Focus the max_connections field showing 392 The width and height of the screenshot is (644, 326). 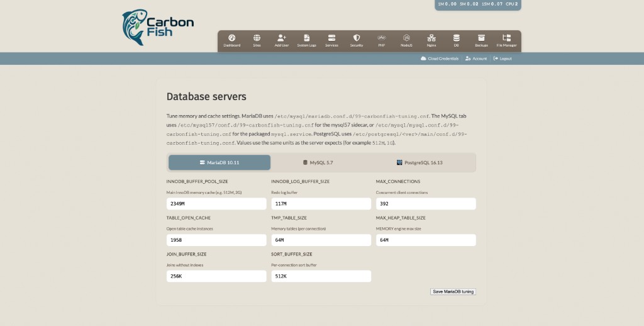click(426, 203)
